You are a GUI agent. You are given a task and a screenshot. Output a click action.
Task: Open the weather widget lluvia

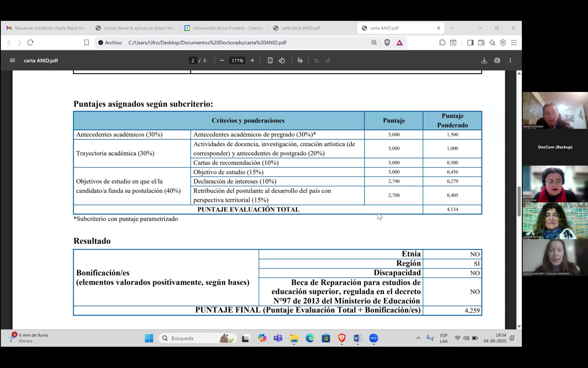click(x=28, y=338)
